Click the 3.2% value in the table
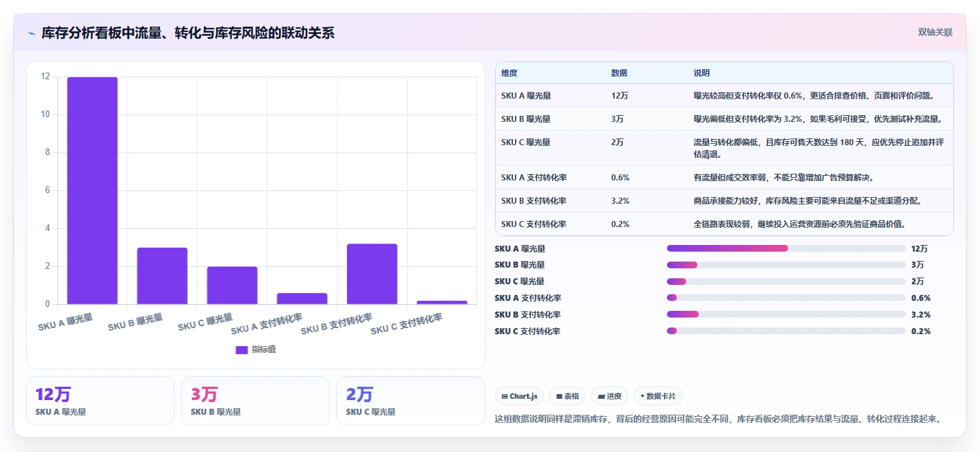Screen dimensions: 980x452 point(620,201)
